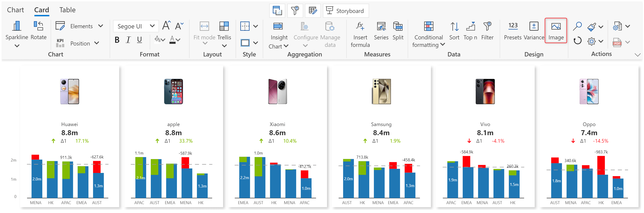644x213 pixels.
Task: Click the font color A icon
Action: click(172, 40)
